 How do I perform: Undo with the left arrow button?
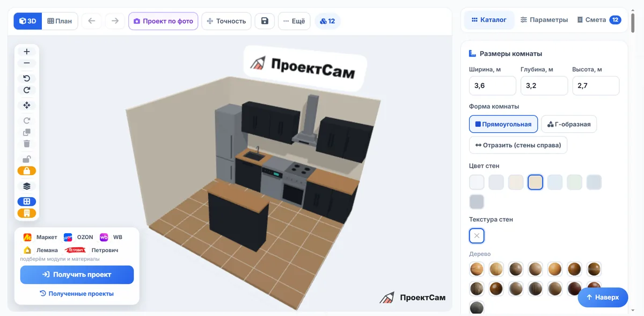(92, 21)
